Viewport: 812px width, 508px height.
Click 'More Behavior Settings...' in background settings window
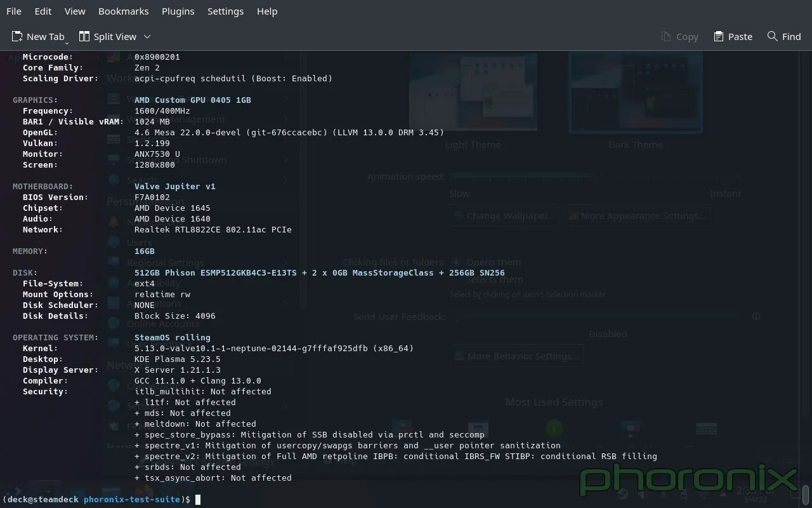click(518, 356)
